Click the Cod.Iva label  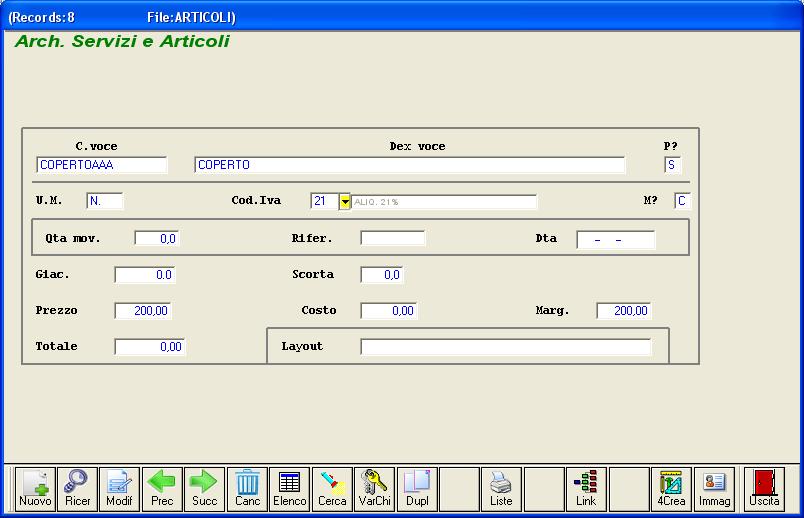[256, 201]
